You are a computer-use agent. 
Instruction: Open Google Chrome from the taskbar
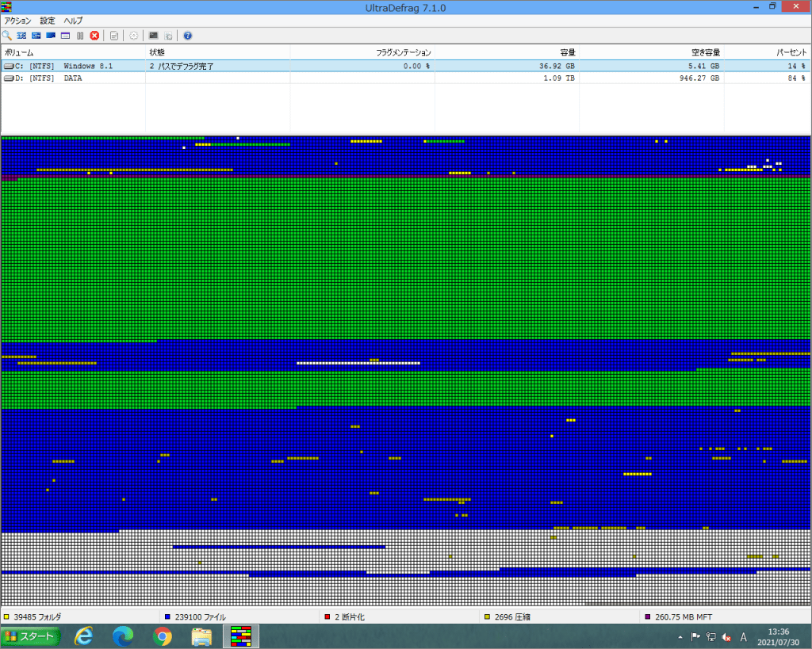click(163, 636)
